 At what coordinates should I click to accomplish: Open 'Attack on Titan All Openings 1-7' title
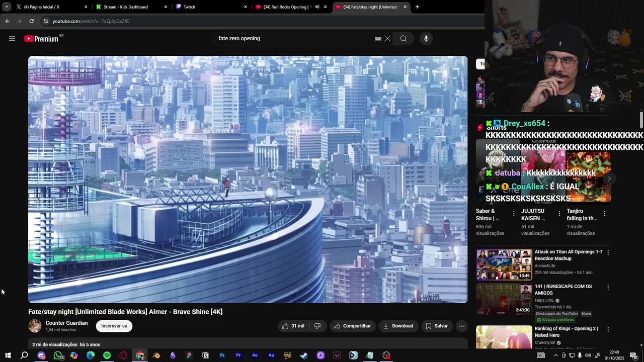(x=569, y=255)
